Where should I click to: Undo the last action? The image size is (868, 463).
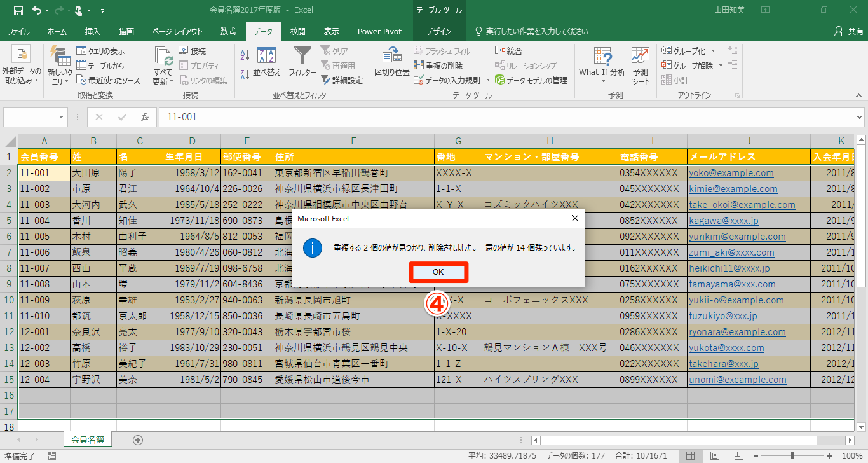click(36, 10)
